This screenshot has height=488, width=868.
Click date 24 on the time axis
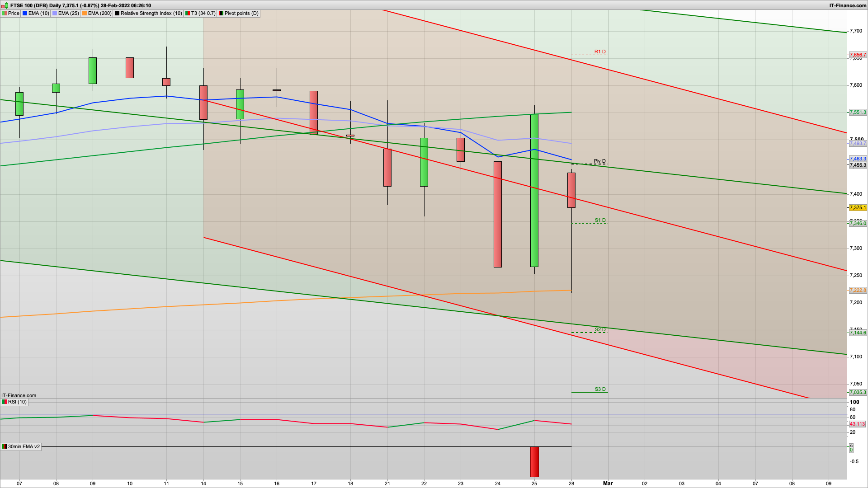click(x=498, y=483)
